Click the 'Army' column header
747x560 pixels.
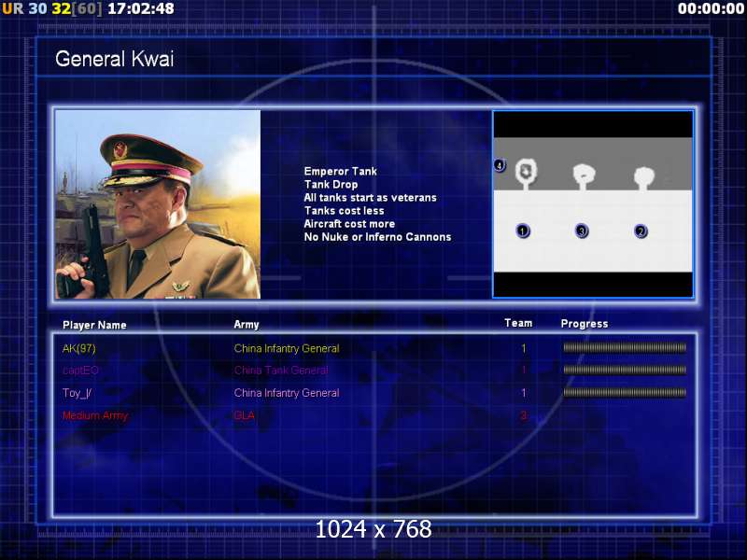[x=247, y=325]
